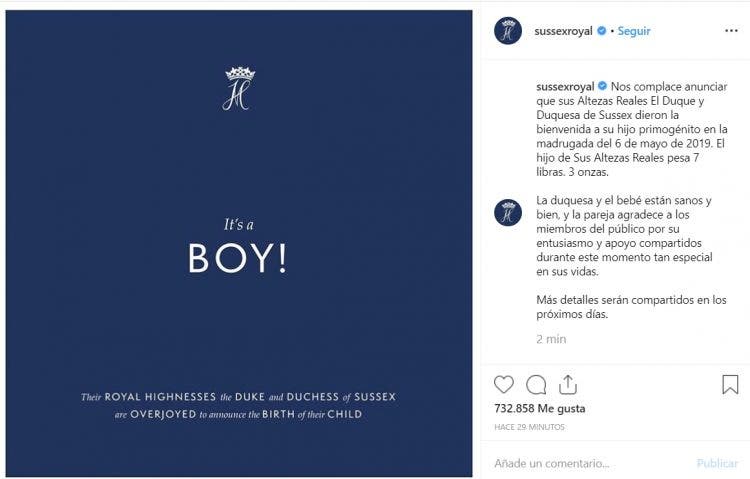Open comments via speech bubble icon
This screenshot has height=479, width=750.
536,385
